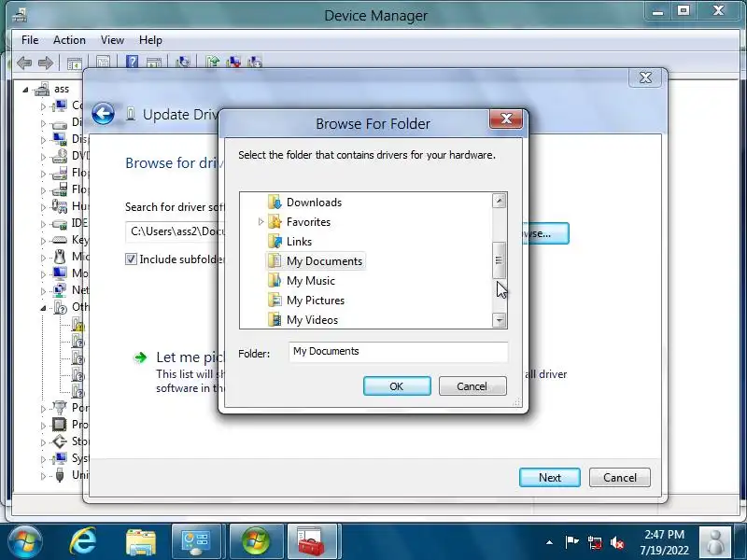Launch Internet Explorer from the taskbar
Viewport: 747px width, 560px height.
83,541
